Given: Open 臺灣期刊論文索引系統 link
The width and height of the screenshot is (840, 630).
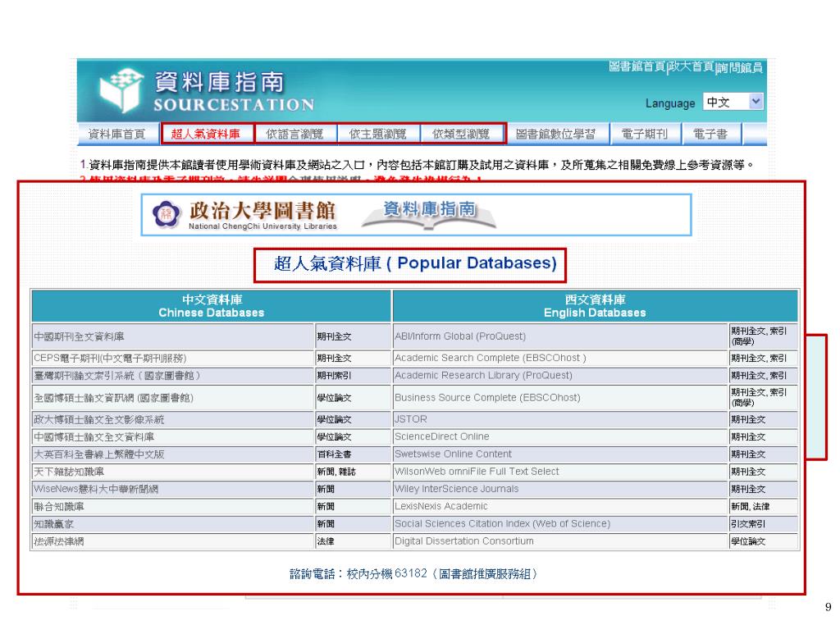Looking at the screenshot, I should pos(116,376).
